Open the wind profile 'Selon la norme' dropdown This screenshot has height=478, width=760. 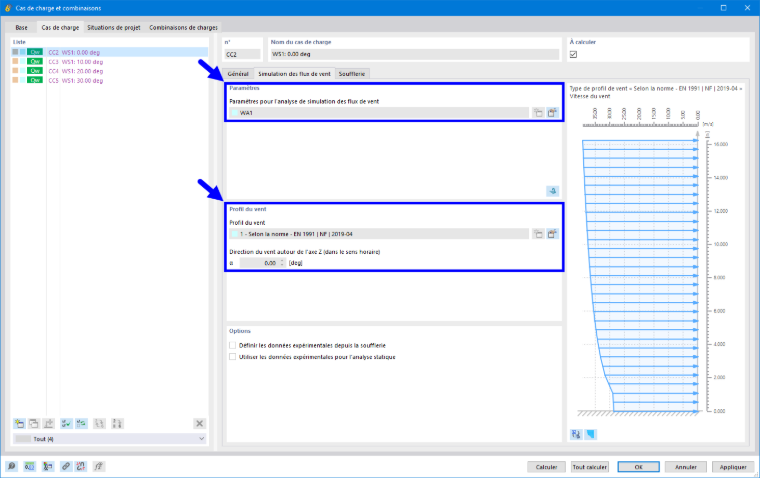click(379, 234)
